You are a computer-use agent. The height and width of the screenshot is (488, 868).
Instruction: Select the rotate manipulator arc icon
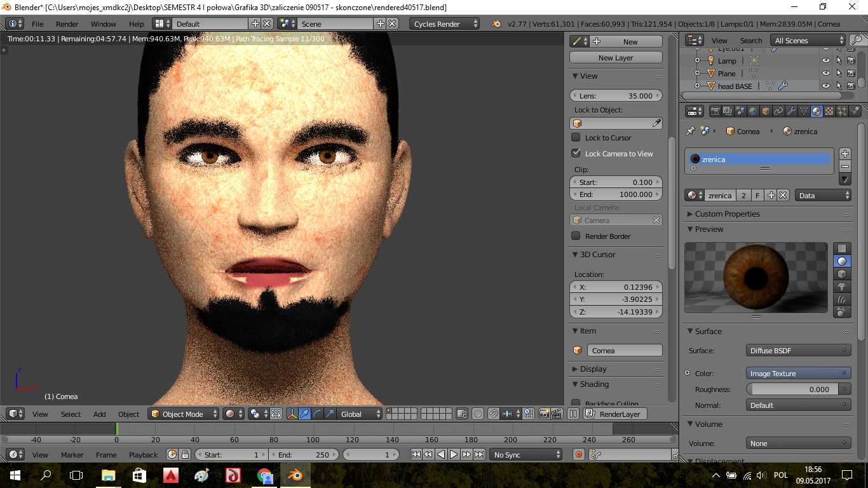click(x=317, y=414)
